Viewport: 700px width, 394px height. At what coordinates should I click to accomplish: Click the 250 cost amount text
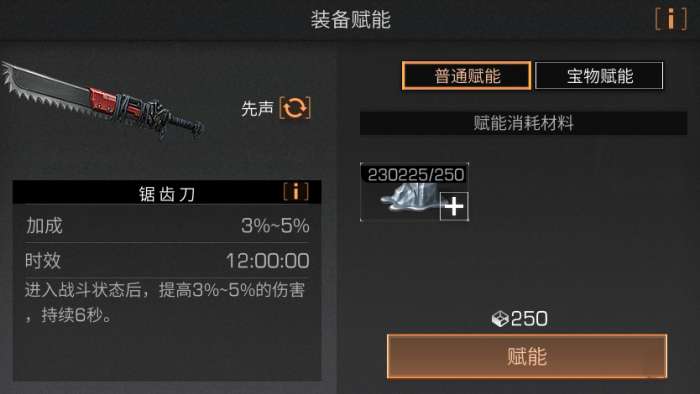[x=529, y=319]
